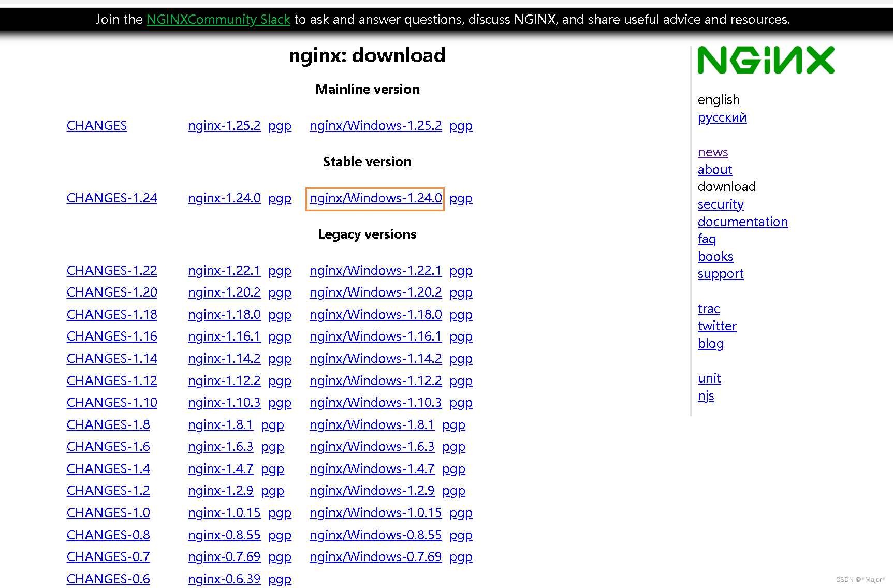Download nginx/Windows-1.14.2
Screen dimensions: 893x588
point(376,359)
